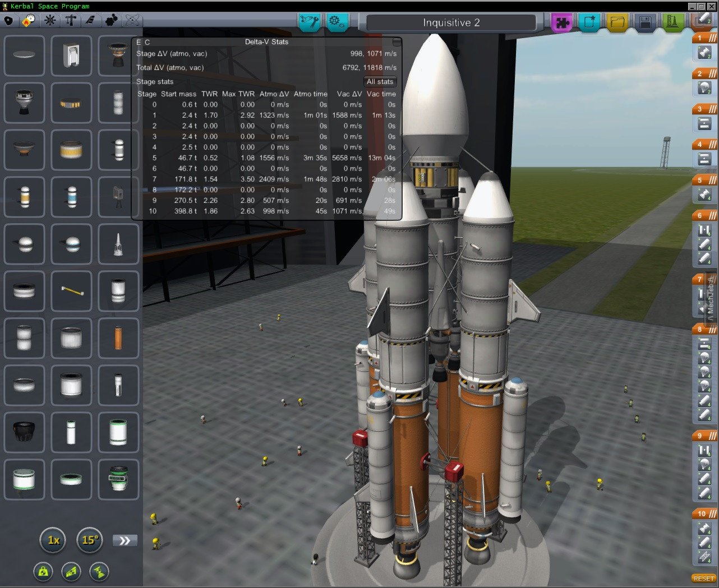Open the purple puzzle-piece Parts mode icon

pyautogui.click(x=561, y=22)
